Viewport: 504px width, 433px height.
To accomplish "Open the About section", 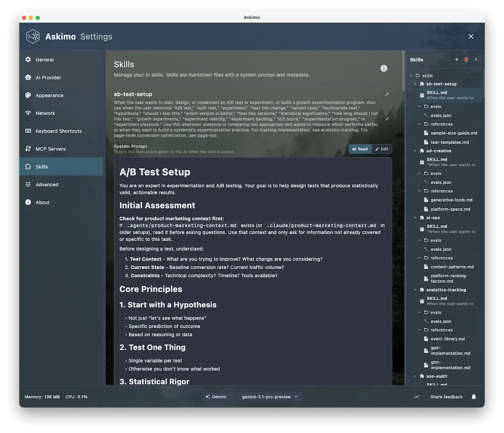I will [61, 202].
